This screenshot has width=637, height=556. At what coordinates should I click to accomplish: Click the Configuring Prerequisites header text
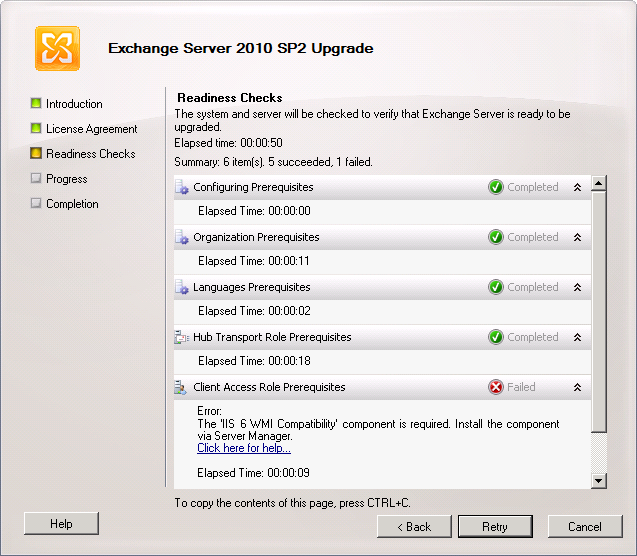coord(253,187)
